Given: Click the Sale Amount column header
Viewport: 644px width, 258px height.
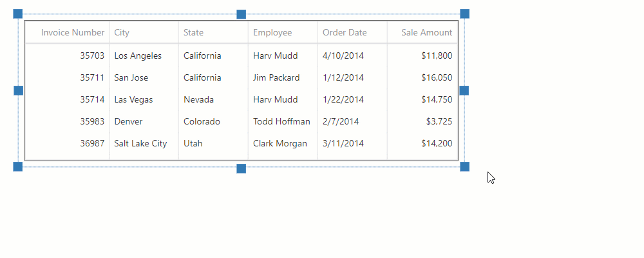Looking at the screenshot, I should click(426, 32).
